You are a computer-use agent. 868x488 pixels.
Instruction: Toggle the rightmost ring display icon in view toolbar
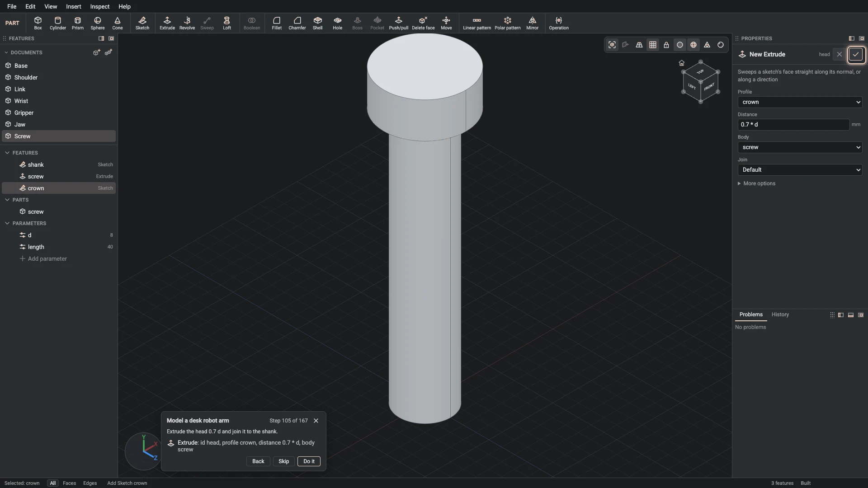tap(721, 45)
